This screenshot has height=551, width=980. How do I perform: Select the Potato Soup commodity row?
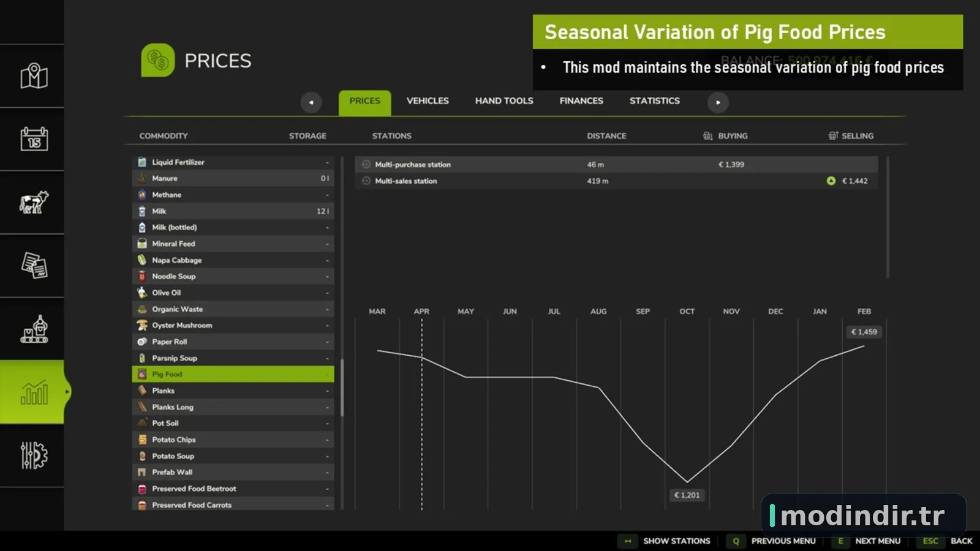pos(233,456)
